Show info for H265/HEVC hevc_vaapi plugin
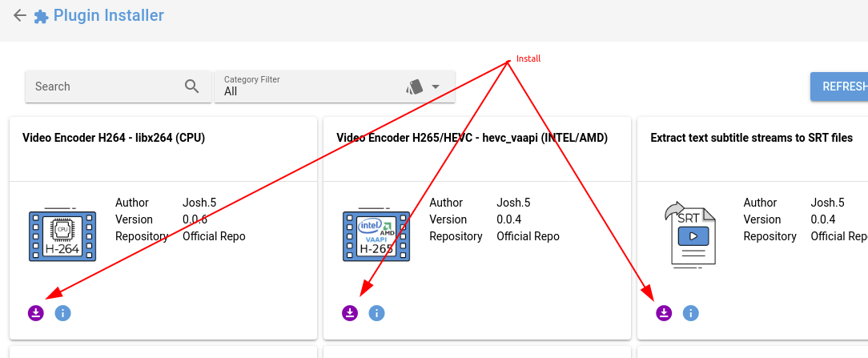Image resolution: width=868 pixels, height=358 pixels. tap(376, 313)
